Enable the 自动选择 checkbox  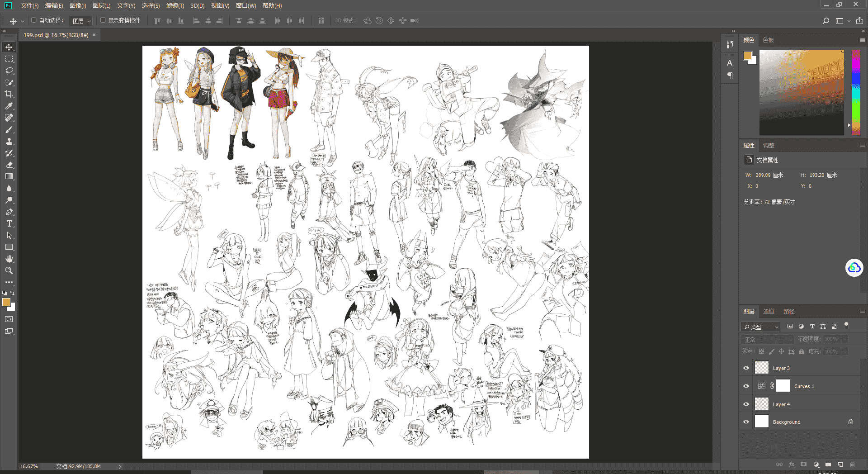(33, 20)
